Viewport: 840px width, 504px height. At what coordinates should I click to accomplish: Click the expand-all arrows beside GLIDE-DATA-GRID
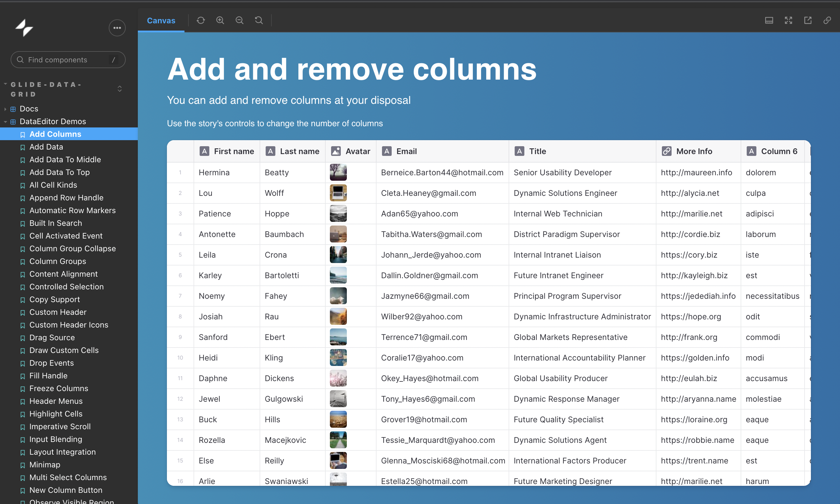click(x=120, y=89)
